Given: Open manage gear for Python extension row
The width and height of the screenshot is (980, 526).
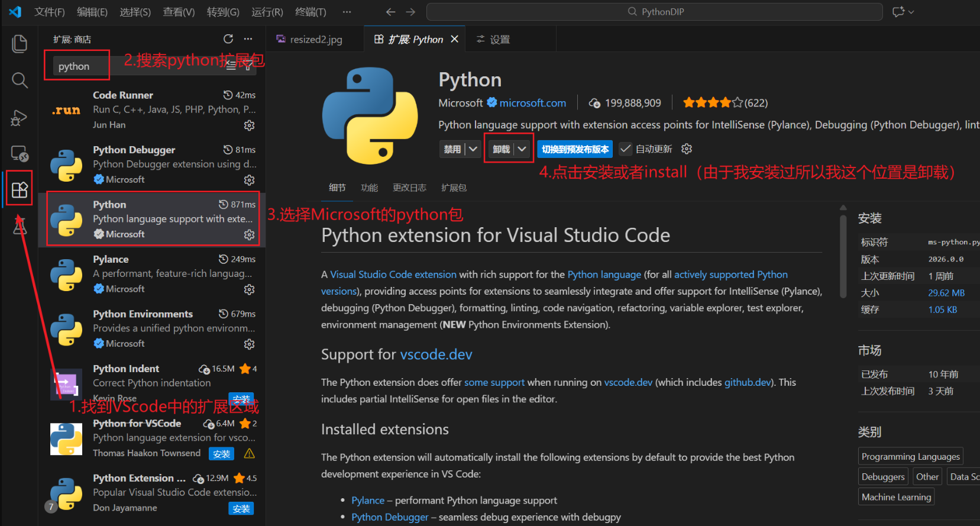Looking at the screenshot, I should tap(250, 235).
